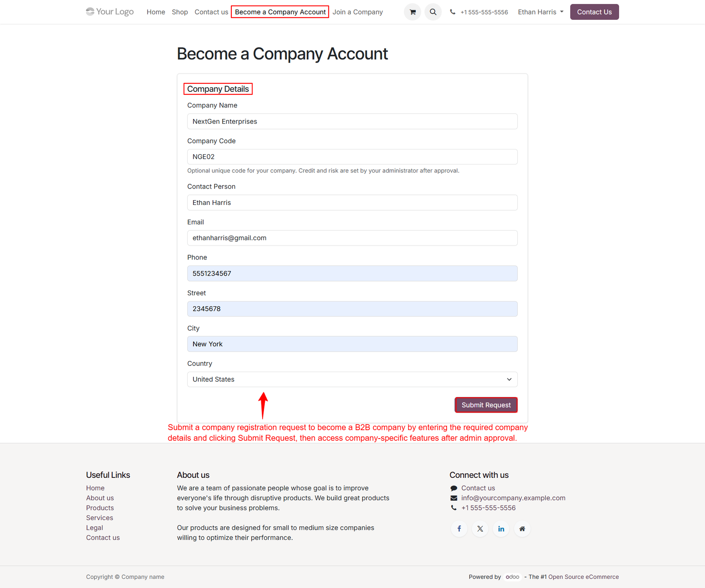Click the Company Name input field
Screen dimensions: 705x588
352,121
